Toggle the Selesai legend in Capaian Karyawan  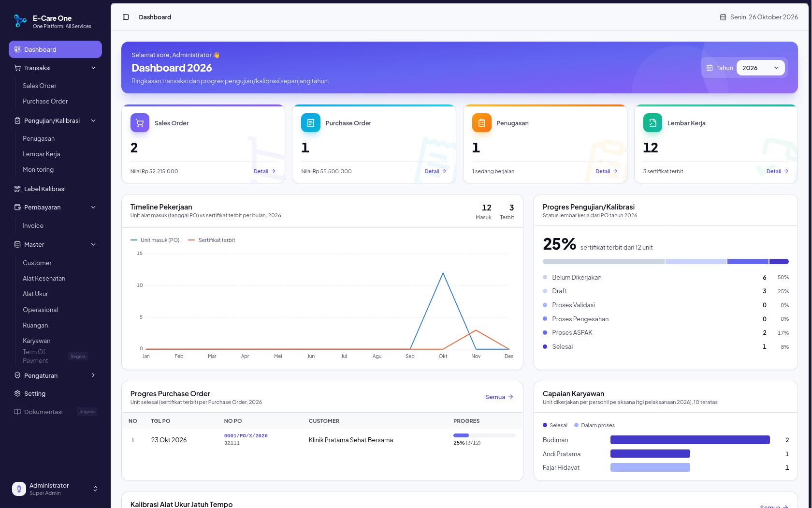tap(555, 425)
